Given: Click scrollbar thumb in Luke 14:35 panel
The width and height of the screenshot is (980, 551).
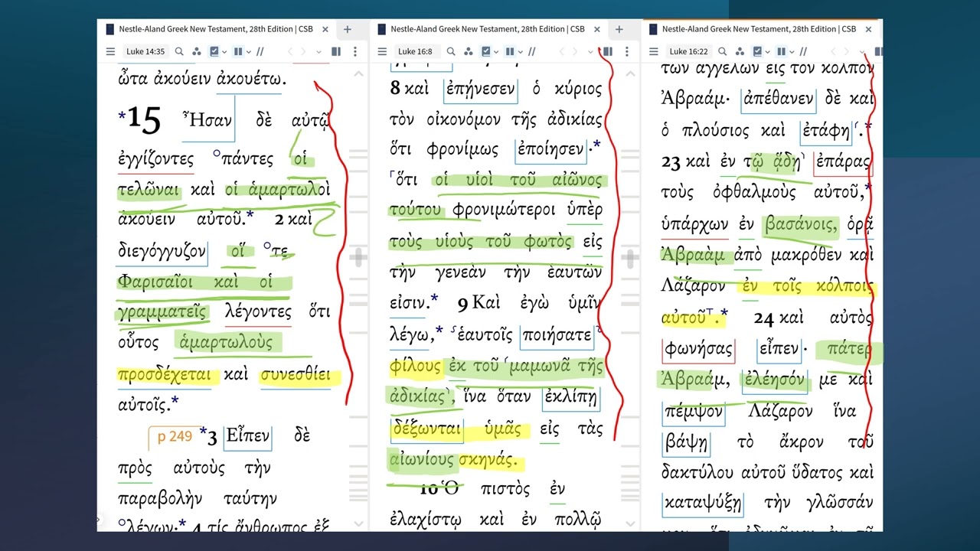Looking at the screenshot, I should pos(358,259).
